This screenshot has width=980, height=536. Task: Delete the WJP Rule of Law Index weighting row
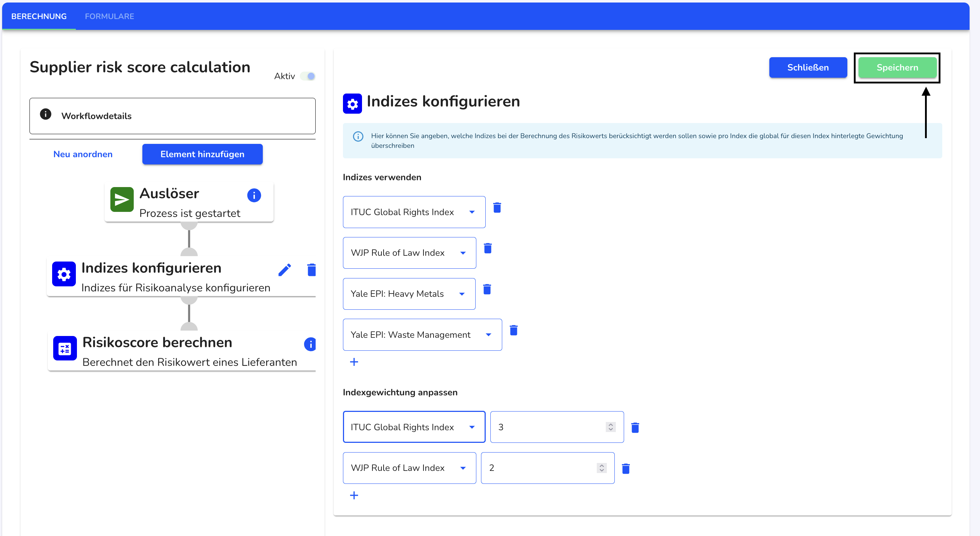tap(626, 469)
